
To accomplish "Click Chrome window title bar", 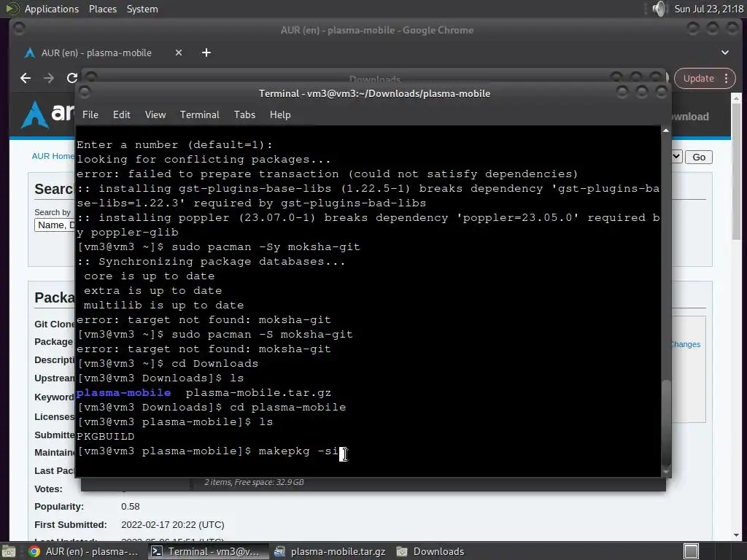I will (x=376, y=30).
